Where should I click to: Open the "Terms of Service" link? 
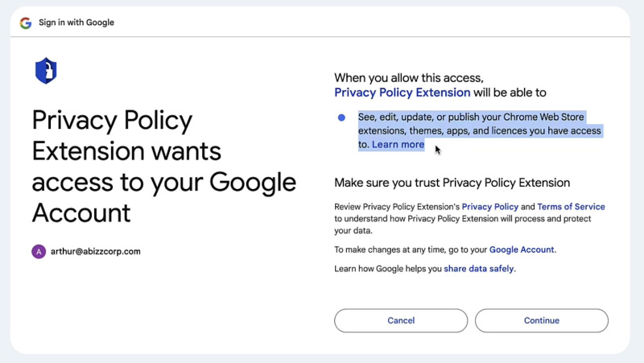point(571,207)
